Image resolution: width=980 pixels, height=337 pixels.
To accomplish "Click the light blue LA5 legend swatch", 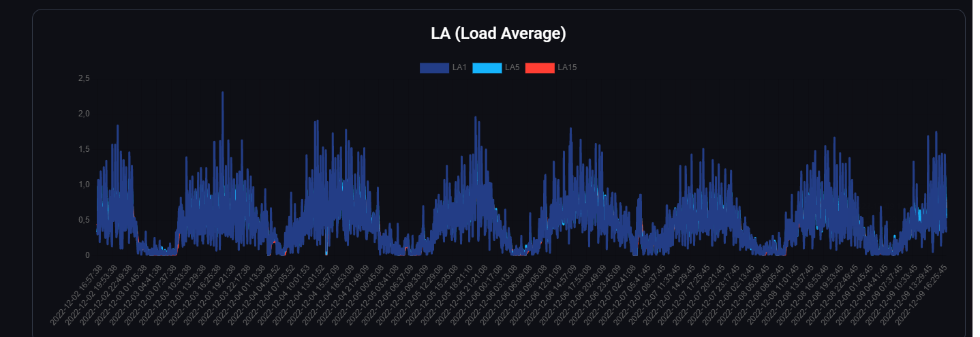I will tap(487, 67).
